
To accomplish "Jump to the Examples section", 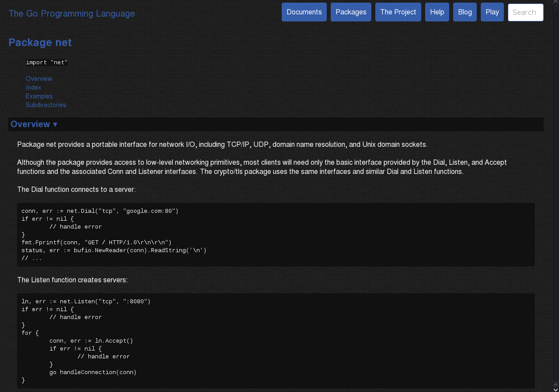I will (39, 96).
